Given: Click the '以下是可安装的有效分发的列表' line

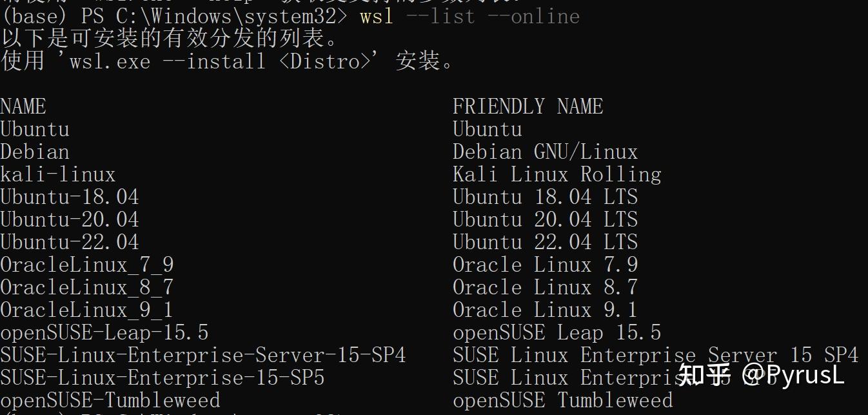Looking at the screenshot, I should (x=170, y=39).
